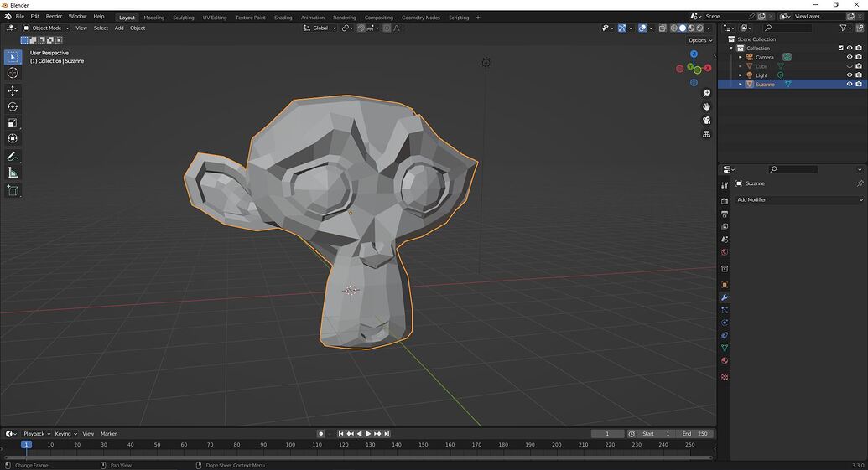The height and width of the screenshot is (470, 868).
Task: Open the File menu
Action: pyautogui.click(x=20, y=17)
